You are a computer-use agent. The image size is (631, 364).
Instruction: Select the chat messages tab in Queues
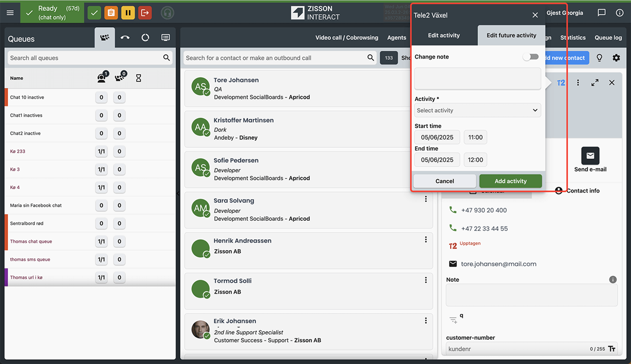point(166,37)
